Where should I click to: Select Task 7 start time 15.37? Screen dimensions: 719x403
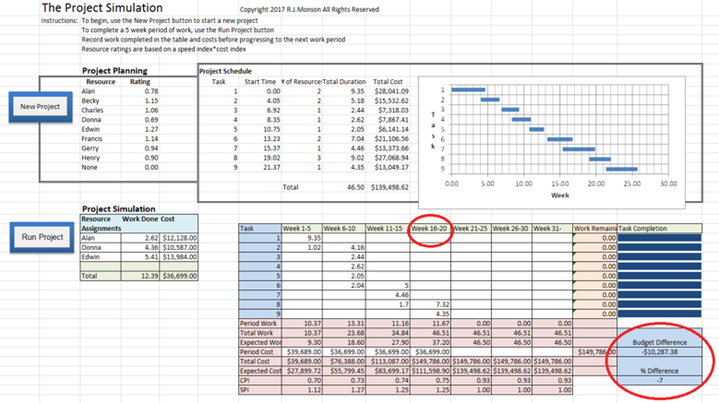point(271,149)
